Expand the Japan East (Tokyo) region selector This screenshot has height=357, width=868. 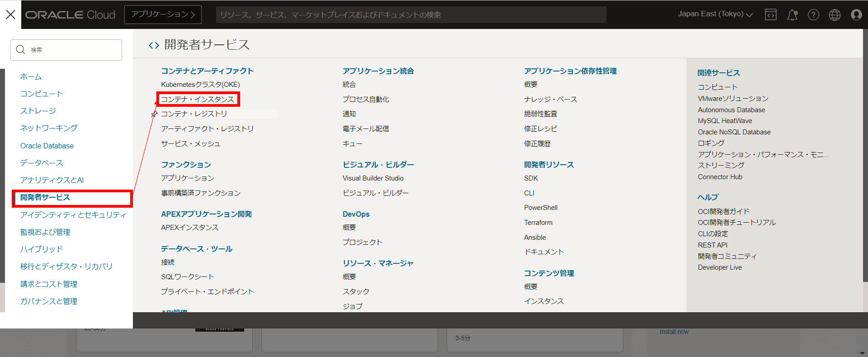point(715,14)
